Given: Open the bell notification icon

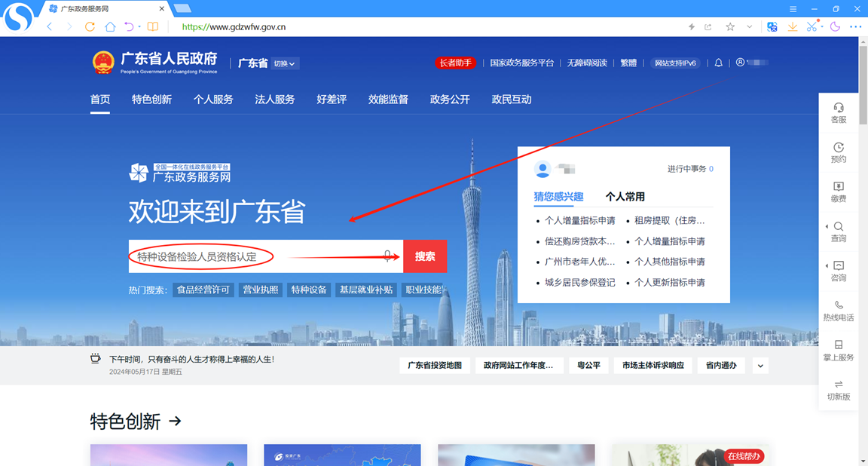Looking at the screenshot, I should click(x=718, y=63).
